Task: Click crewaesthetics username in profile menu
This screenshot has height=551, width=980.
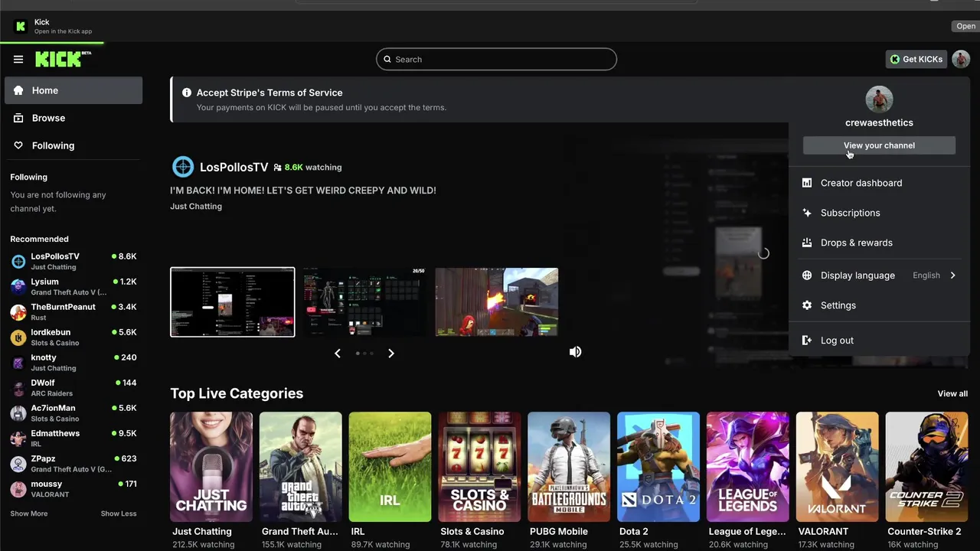Action: pos(879,122)
